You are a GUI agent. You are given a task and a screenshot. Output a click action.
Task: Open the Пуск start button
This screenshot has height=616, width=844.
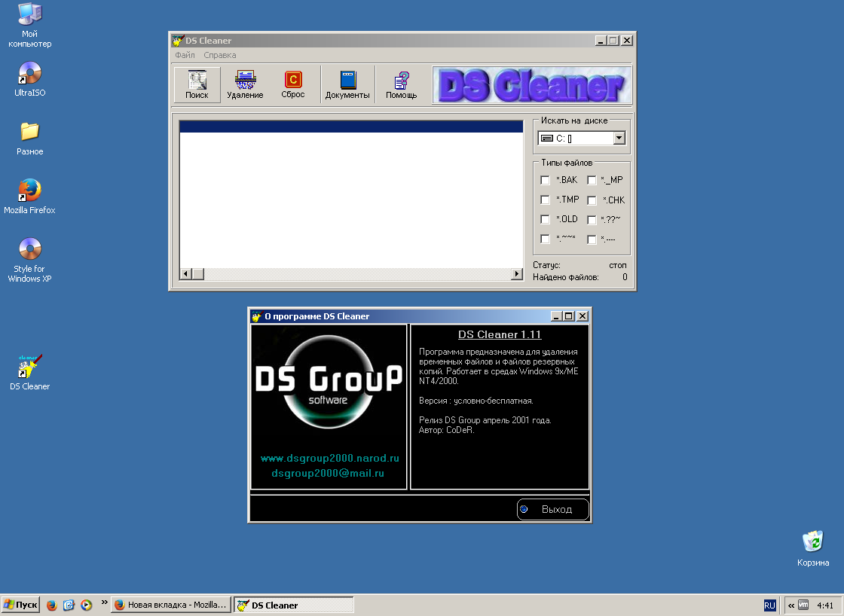point(20,605)
